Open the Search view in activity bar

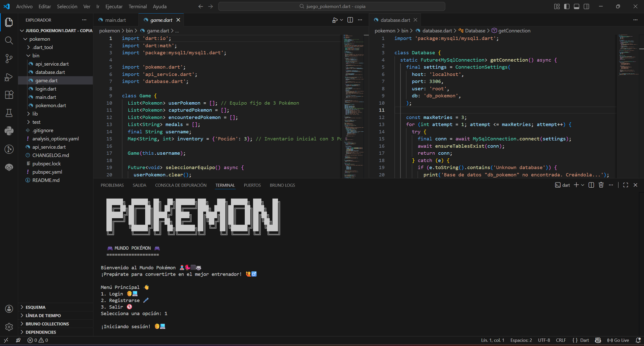[9, 40]
